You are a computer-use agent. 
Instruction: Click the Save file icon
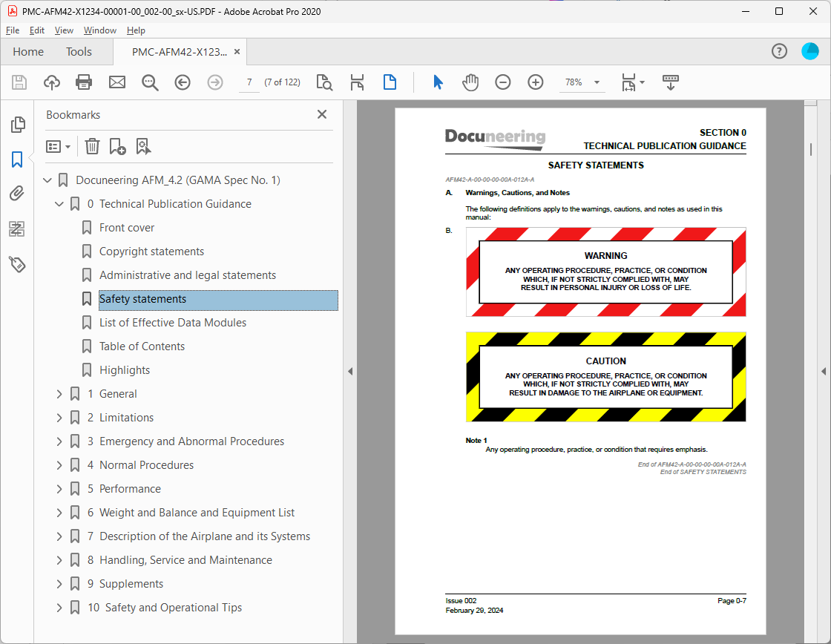point(19,82)
